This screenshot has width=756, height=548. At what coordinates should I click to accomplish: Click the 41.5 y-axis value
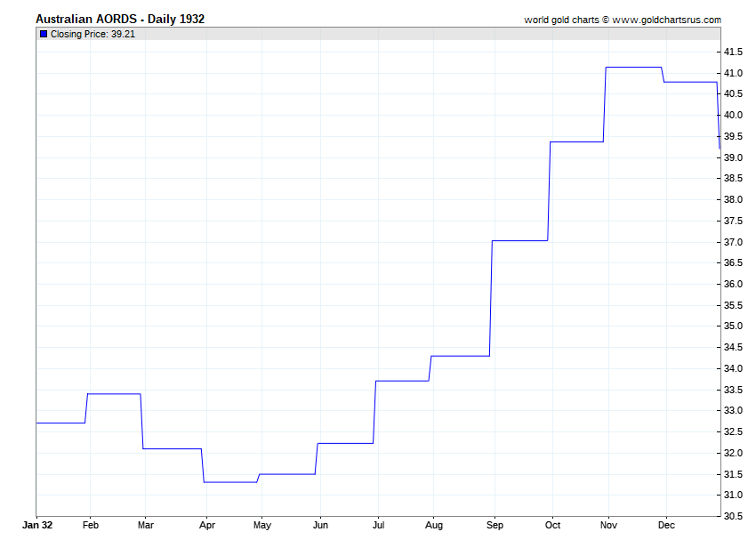(x=733, y=52)
